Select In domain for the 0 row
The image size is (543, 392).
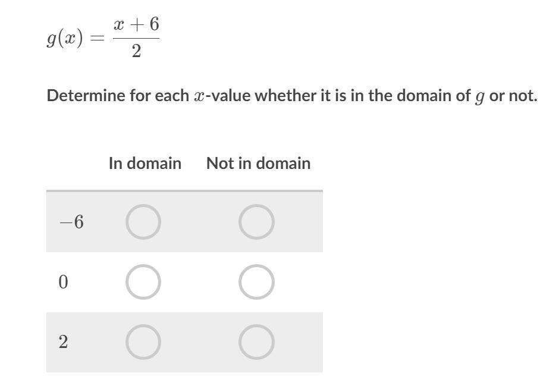(x=143, y=282)
